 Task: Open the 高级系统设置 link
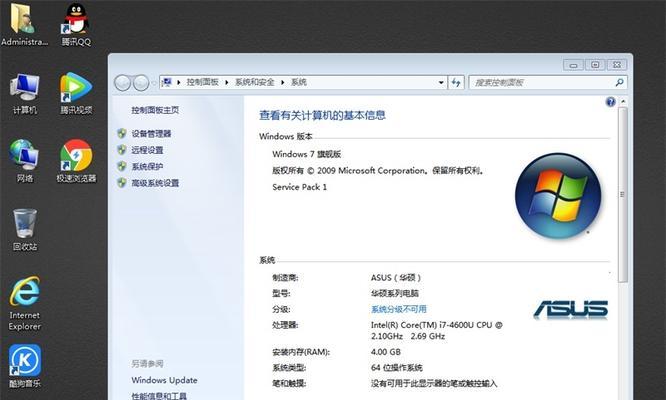(x=155, y=183)
